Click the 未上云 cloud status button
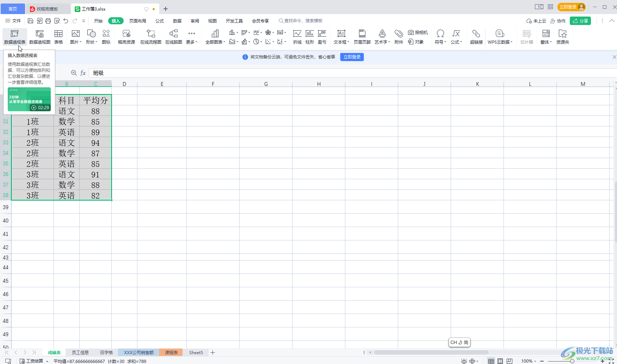 [x=536, y=21]
